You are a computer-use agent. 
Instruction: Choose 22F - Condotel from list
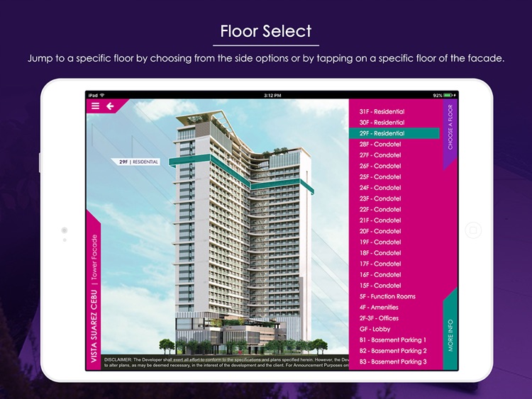[x=380, y=209]
